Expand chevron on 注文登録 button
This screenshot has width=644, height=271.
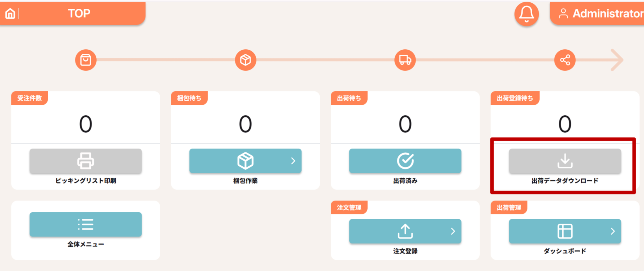[x=453, y=231]
